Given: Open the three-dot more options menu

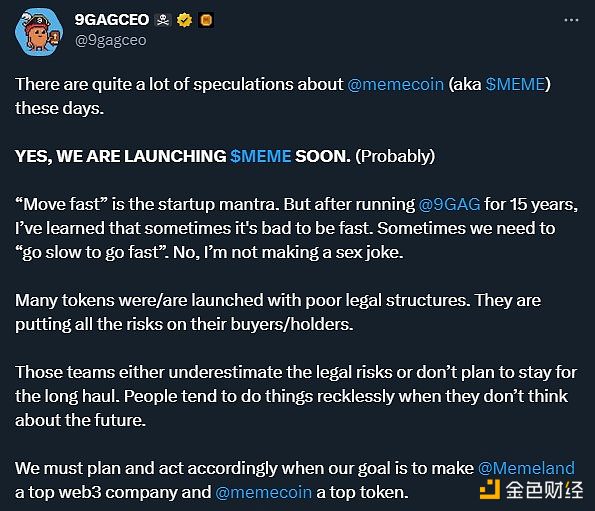Looking at the screenshot, I should 571,20.
